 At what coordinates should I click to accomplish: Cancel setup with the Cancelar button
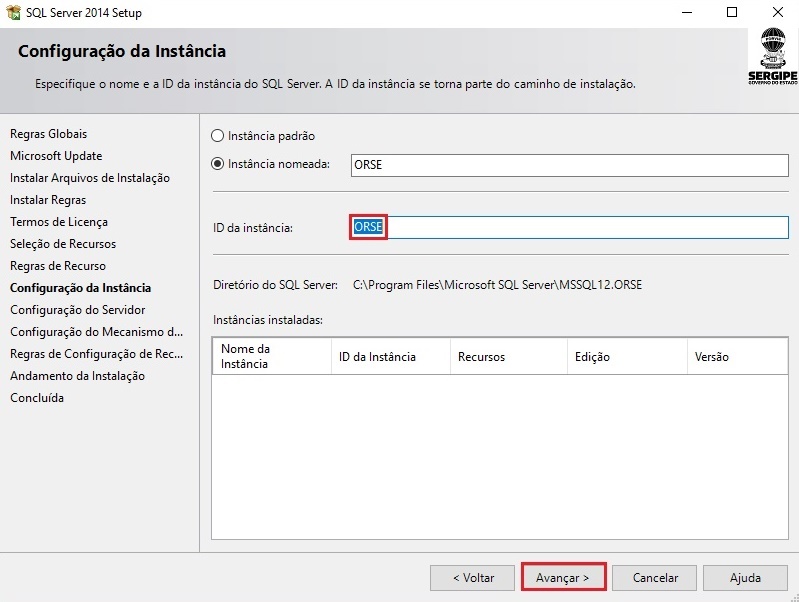click(655, 578)
